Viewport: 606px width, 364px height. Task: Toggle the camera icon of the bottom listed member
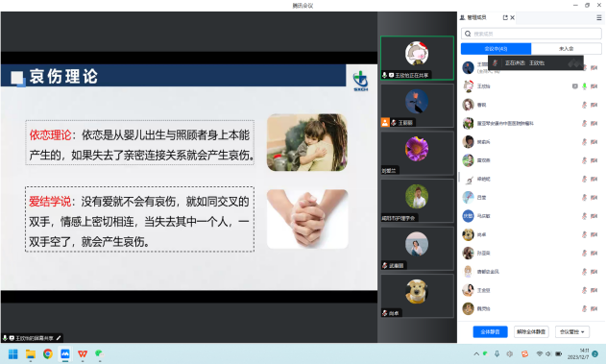[x=594, y=308]
